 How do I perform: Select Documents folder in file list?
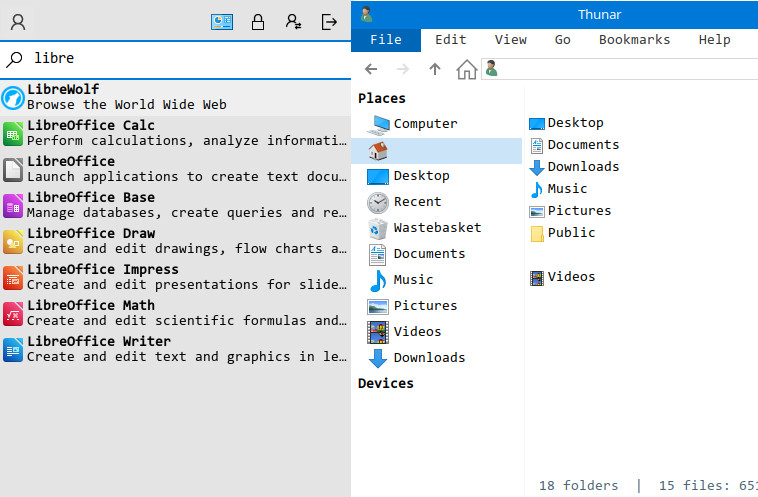[574, 145]
